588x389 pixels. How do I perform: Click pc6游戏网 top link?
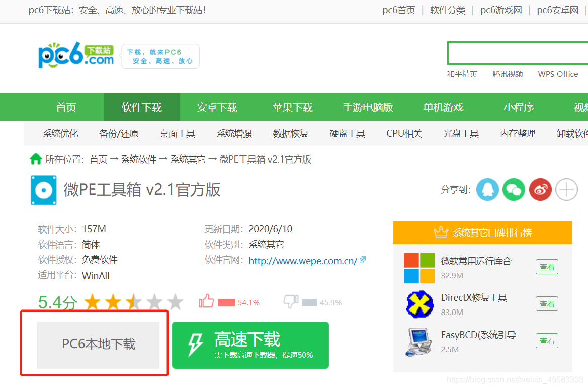click(x=501, y=10)
